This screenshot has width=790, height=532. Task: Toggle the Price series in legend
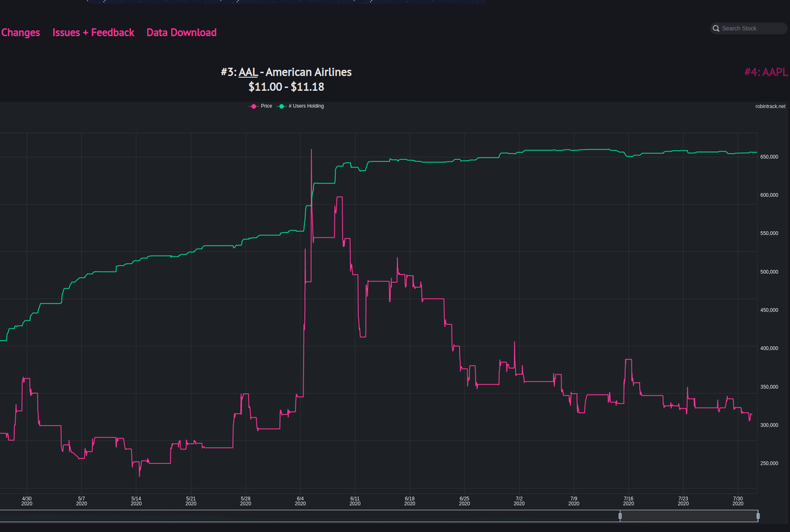tap(260, 106)
